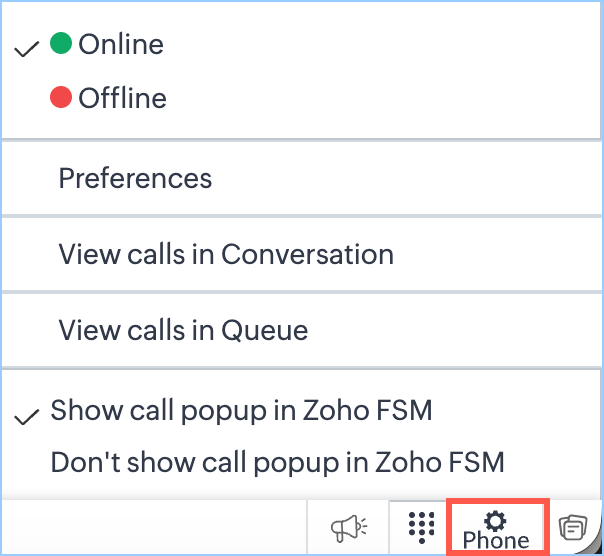Click the Offline text label
The image size is (604, 556).
(122, 98)
